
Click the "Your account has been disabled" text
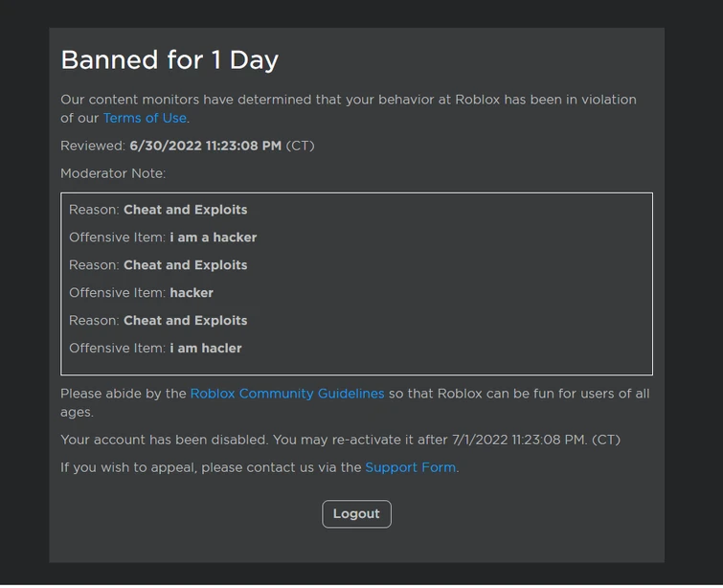click(x=164, y=440)
